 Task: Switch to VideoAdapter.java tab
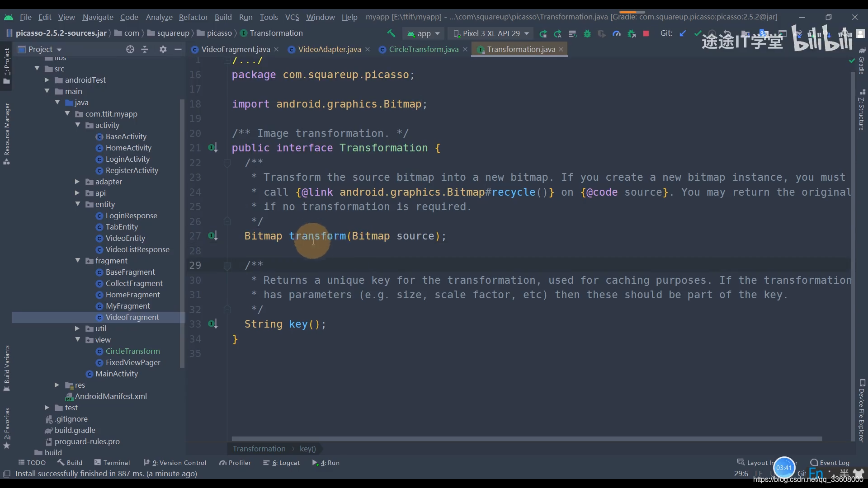329,49
